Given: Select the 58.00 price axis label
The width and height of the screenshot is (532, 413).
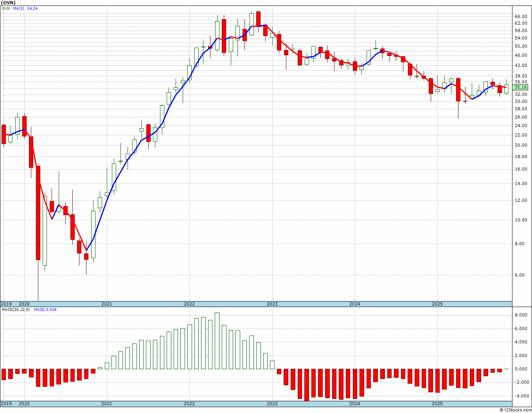Looking at the screenshot, I should pos(521,31).
